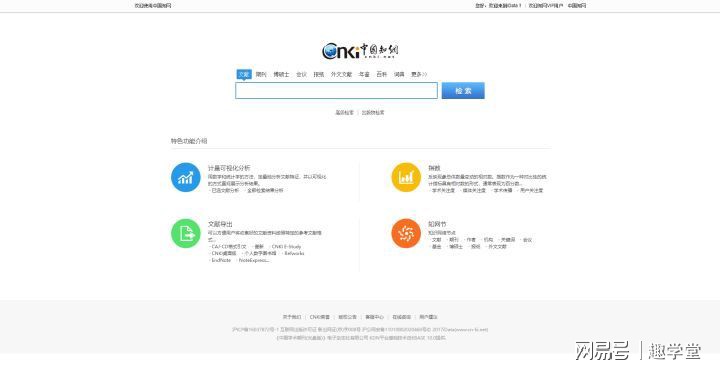Click 全部检索结果分析 link
Image resolution: width=720 pixels, height=371 pixels.
[x=265, y=190]
